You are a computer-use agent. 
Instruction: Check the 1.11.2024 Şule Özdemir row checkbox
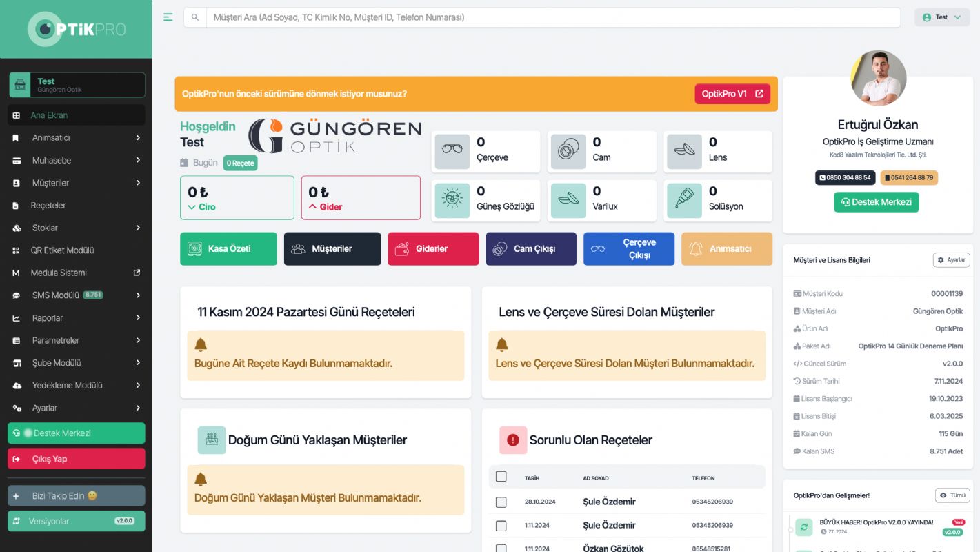pyautogui.click(x=501, y=526)
